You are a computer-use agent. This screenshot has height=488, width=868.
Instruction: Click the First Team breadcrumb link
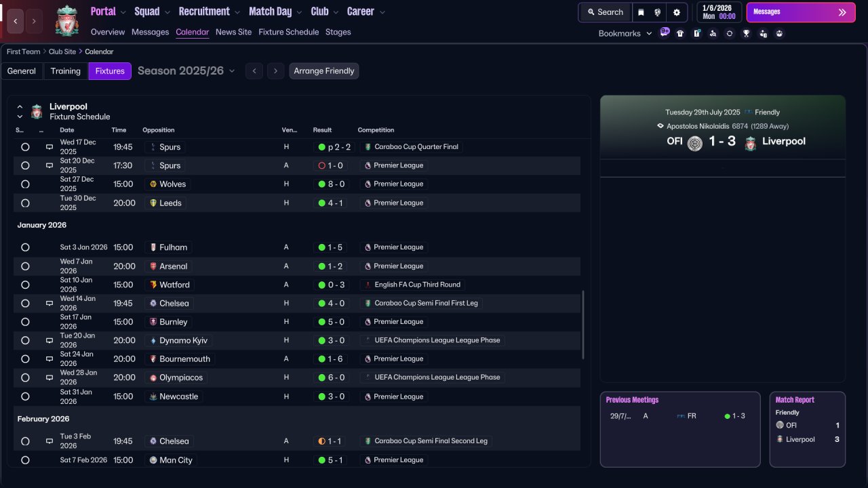pyautogui.click(x=24, y=52)
